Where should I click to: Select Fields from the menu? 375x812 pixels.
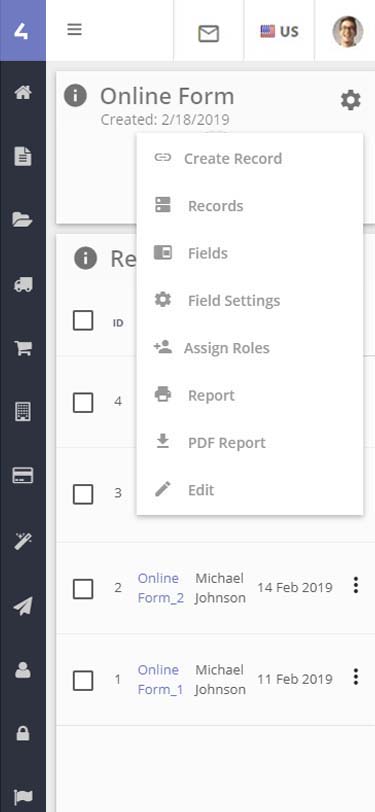(x=250, y=253)
